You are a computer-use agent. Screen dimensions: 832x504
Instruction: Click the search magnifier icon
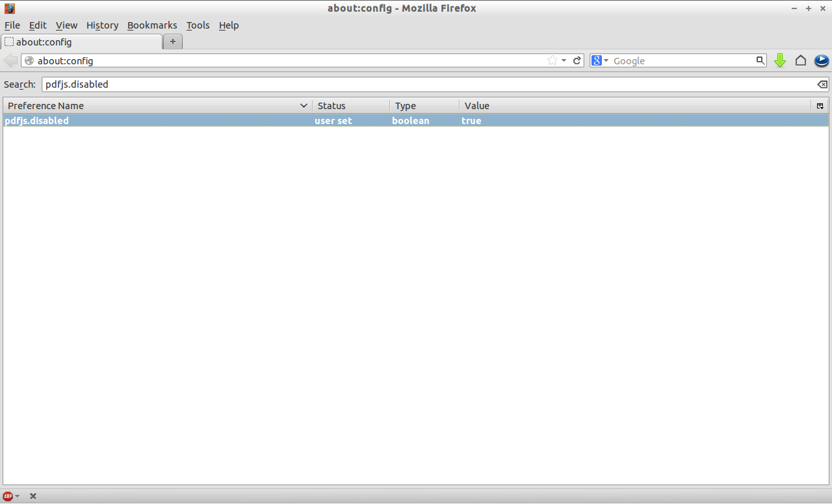[x=760, y=60]
